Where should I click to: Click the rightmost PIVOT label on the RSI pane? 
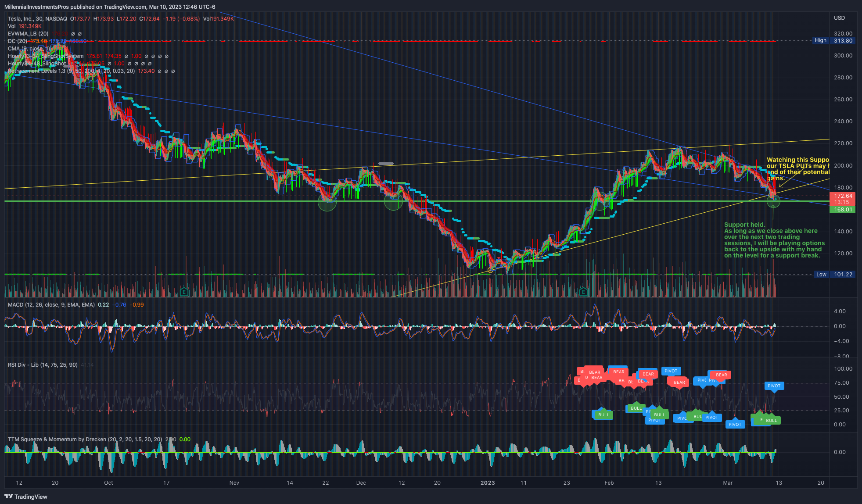click(x=774, y=386)
